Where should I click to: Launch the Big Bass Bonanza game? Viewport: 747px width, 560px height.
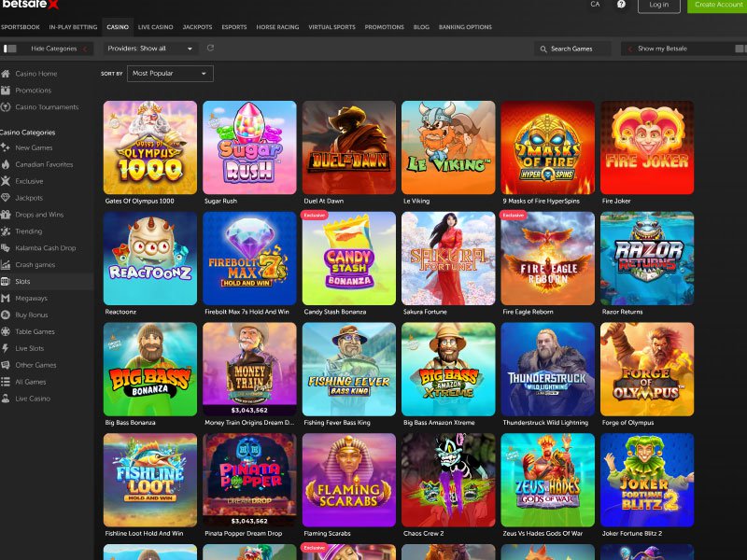pos(150,369)
